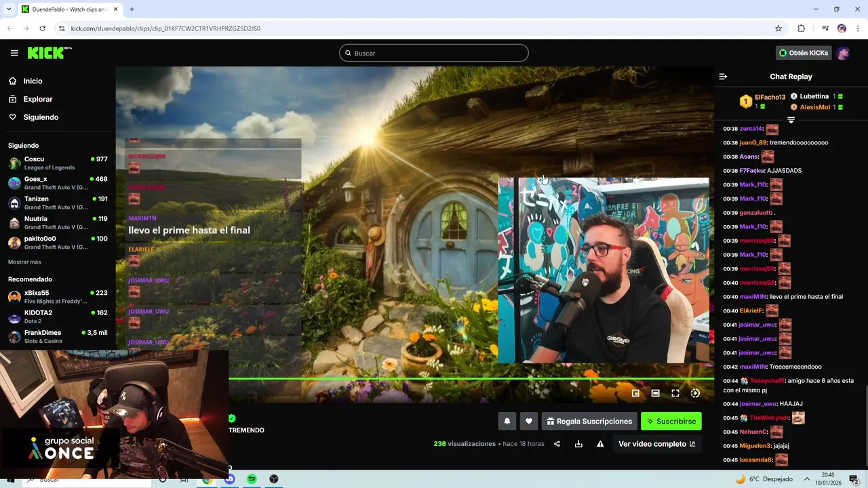Collapse the Chat Replay panel

tap(723, 77)
